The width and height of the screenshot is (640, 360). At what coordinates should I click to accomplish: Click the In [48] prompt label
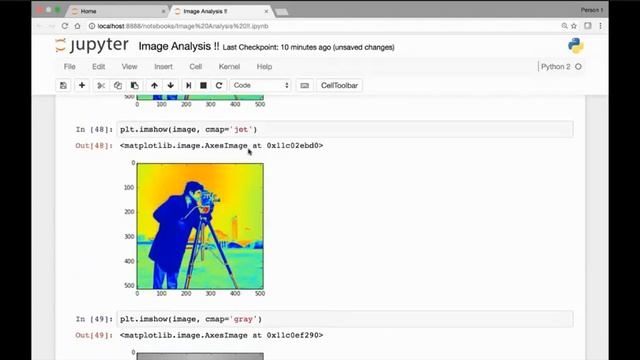point(94,129)
